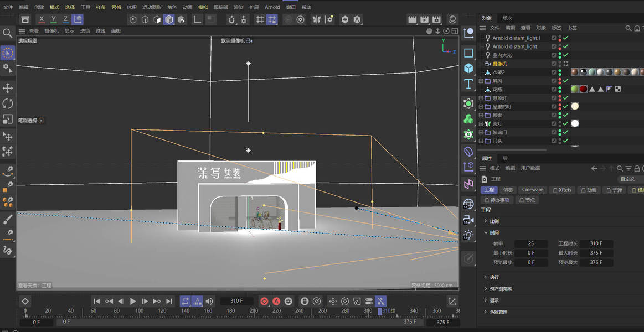Select the Move tool in left toolbar

[7, 88]
